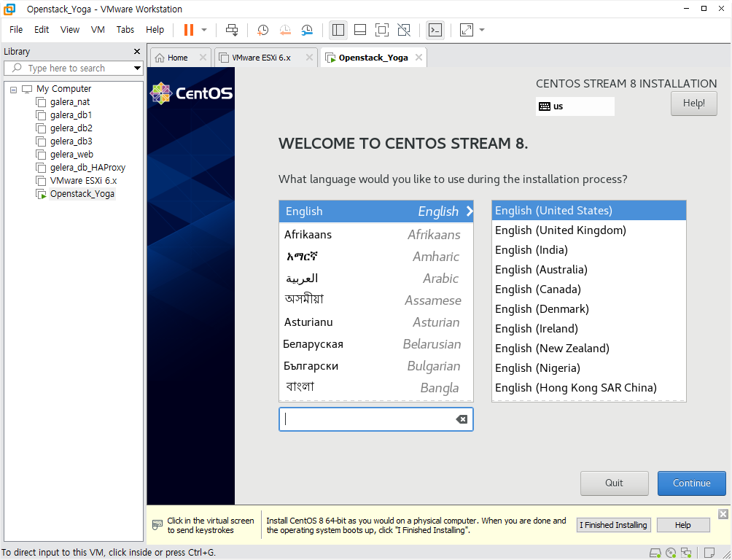This screenshot has height=560, width=732.
Task: Click the stretch guest display icon
Action: tap(467, 30)
